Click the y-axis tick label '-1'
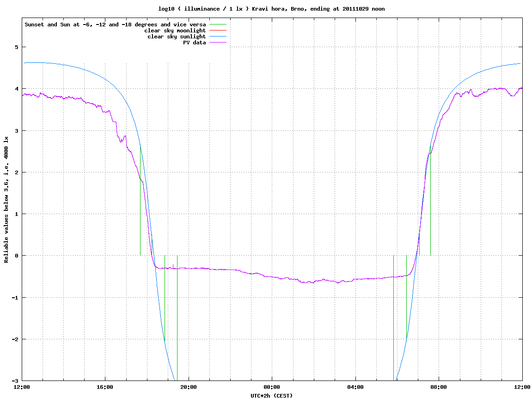The height and width of the screenshot is (399, 532). [15, 298]
